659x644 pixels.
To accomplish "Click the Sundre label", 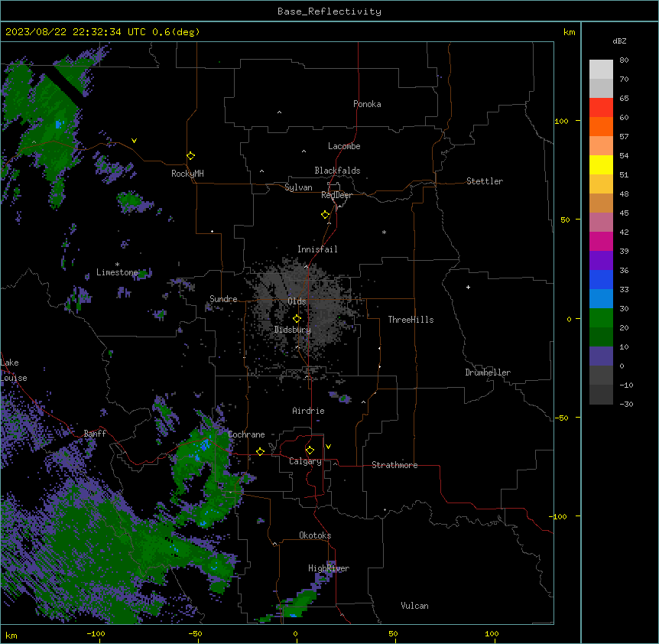I will pyautogui.click(x=223, y=299).
